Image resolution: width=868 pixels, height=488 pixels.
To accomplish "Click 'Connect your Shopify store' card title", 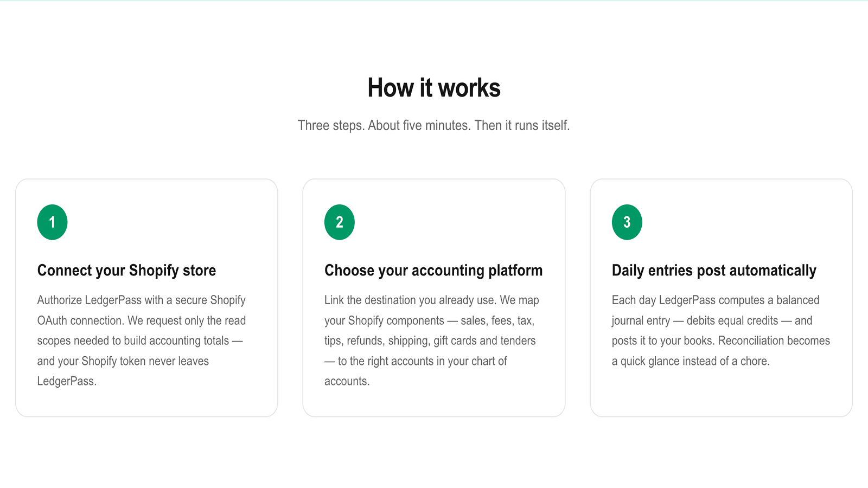I will point(126,270).
